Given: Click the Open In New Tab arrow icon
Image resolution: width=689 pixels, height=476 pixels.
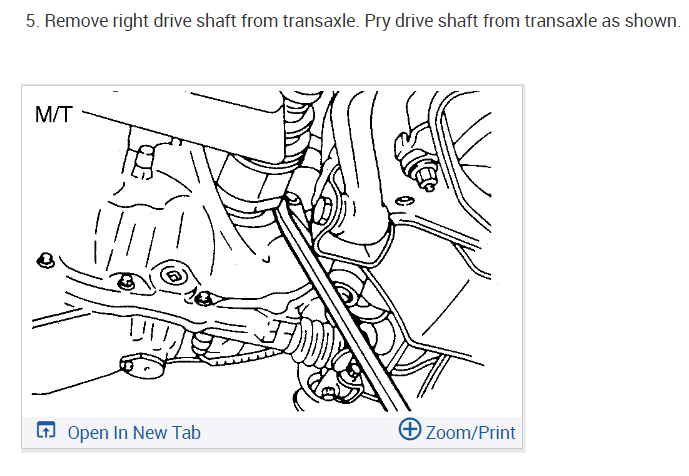Looking at the screenshot, I should (x=46, y=430).
